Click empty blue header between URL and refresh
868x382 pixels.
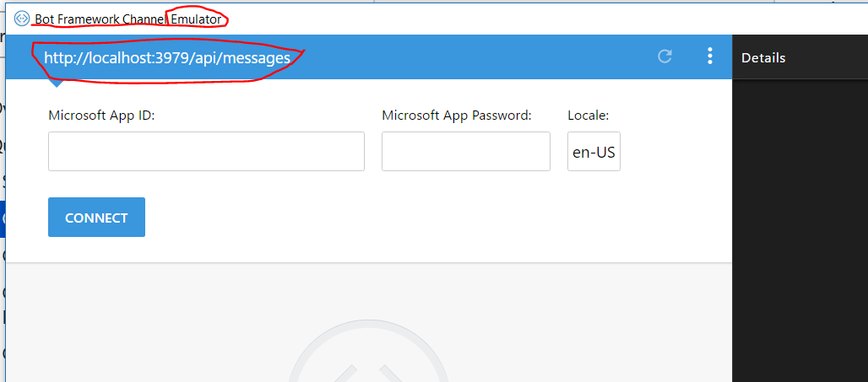point(473,56)
